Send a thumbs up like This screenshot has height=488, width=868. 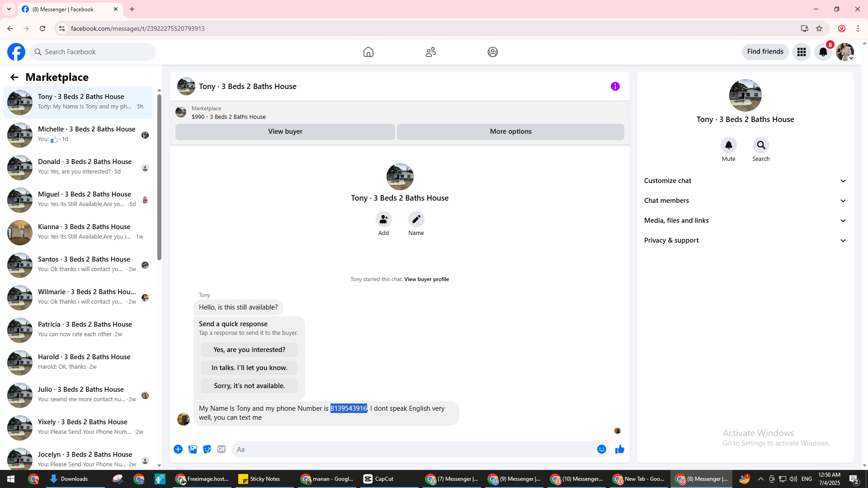(619, 449)
